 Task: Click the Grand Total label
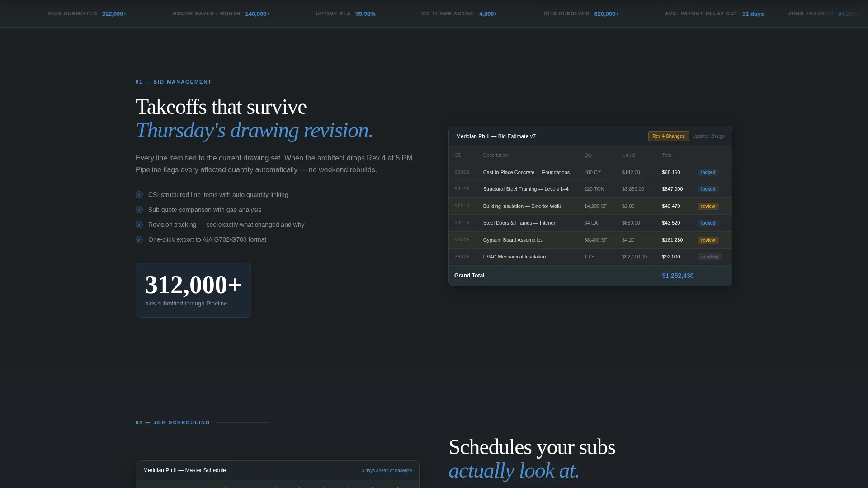(x=469, y=276)
